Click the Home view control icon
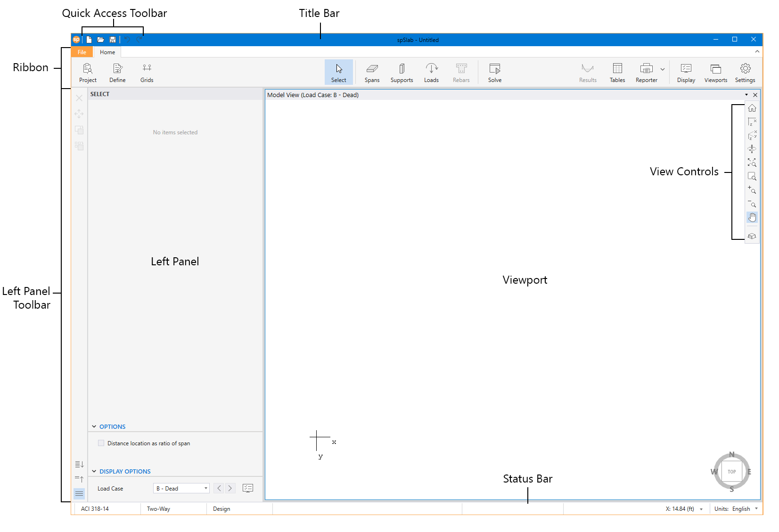The width and height of the screenshot is (779, 532). click(752, 108)
